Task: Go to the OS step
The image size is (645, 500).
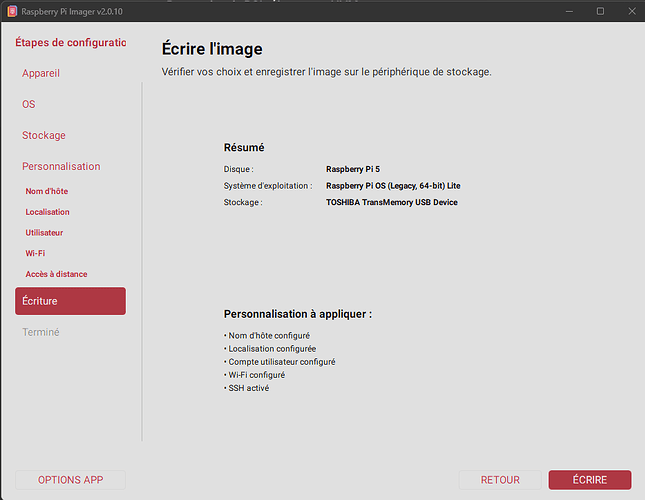Action: [28, 104]
